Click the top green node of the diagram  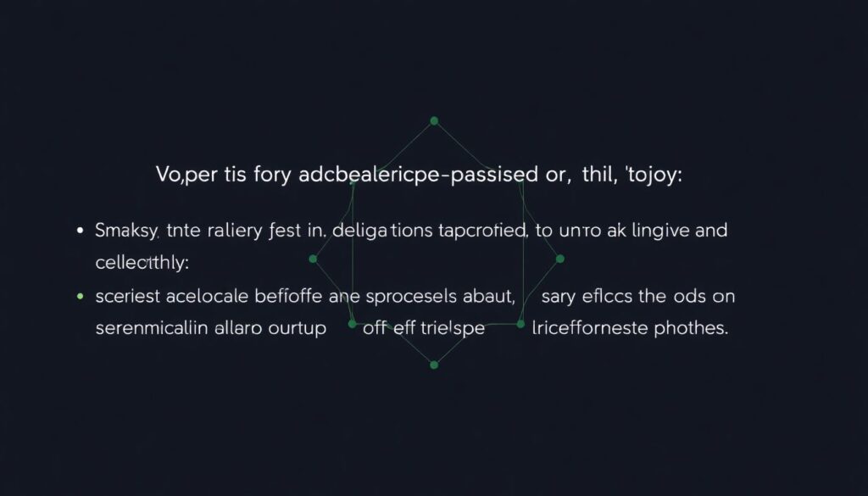coord(434,121)
